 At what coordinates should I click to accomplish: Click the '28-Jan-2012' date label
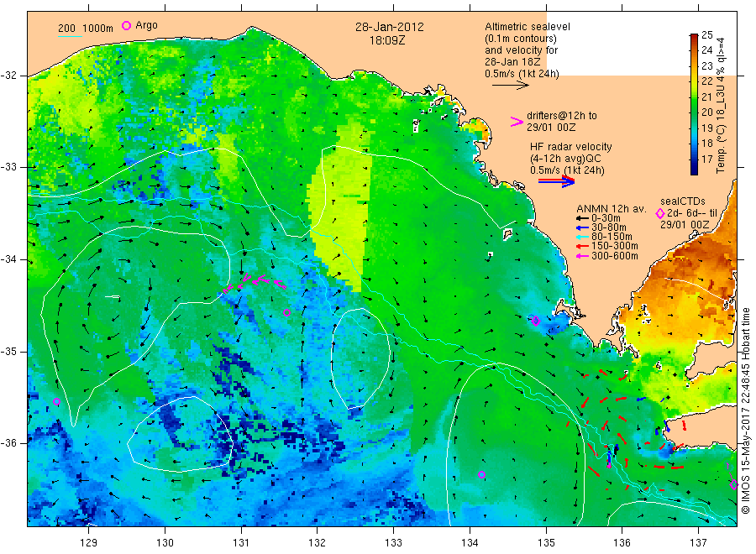(390, 27)
